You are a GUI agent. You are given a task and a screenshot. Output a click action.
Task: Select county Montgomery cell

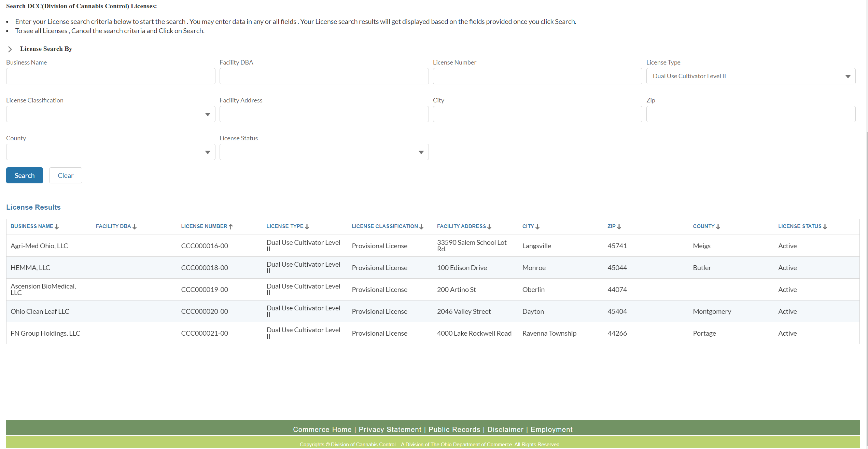click(x=712, y=311)
